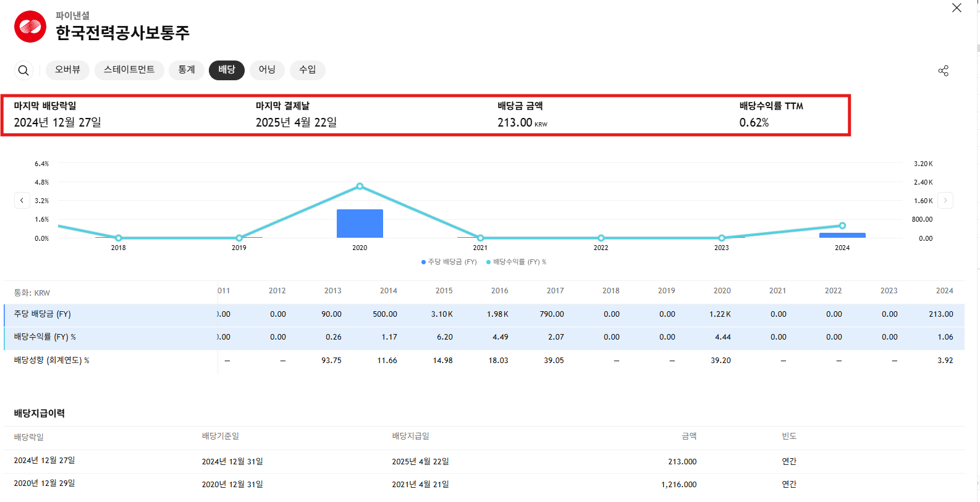Click the 2020 yield line data point
980x502 pixels.
(x=360, y=186)
